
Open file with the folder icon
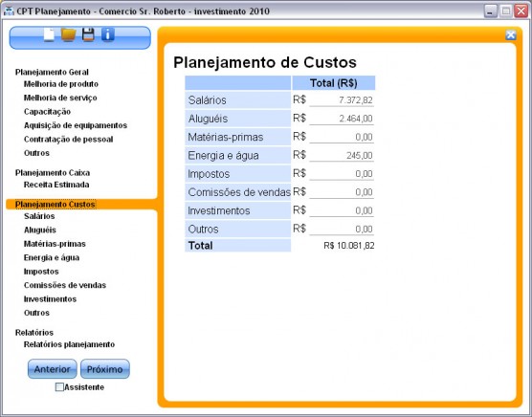point(68,34)
